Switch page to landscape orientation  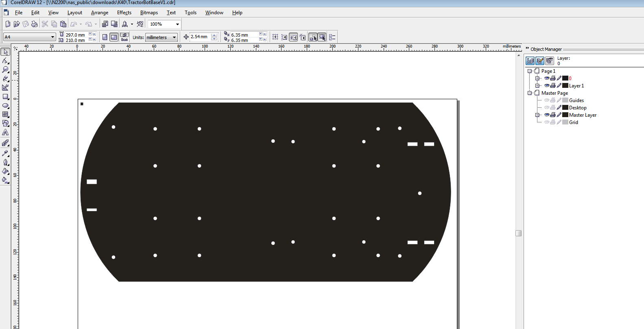tap(114, 37)
